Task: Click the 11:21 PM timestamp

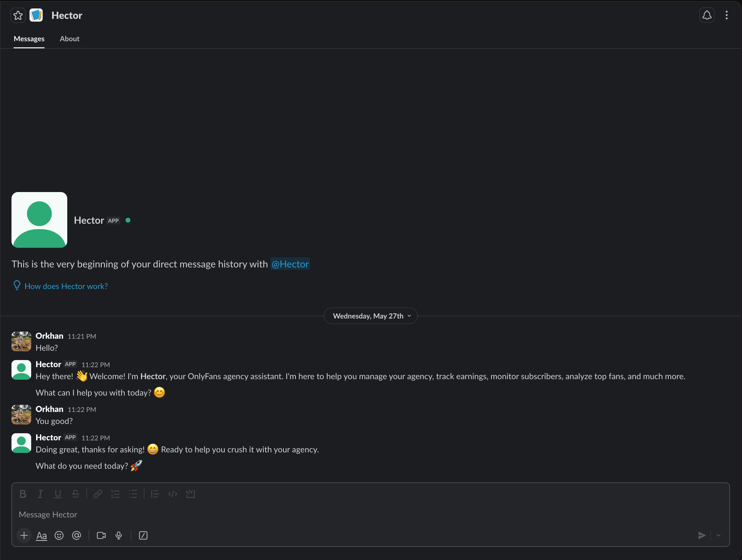Action: click(x=82, y=337)
